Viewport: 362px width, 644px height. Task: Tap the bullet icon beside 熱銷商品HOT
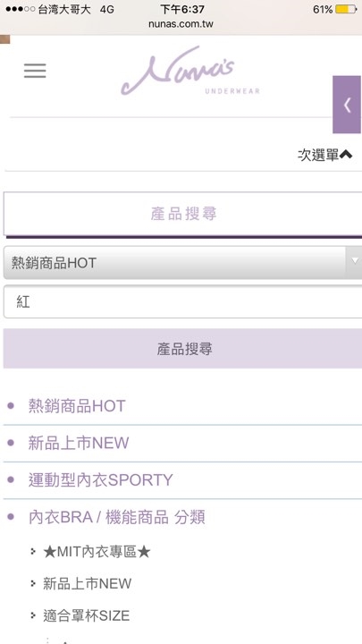(11, 406)
